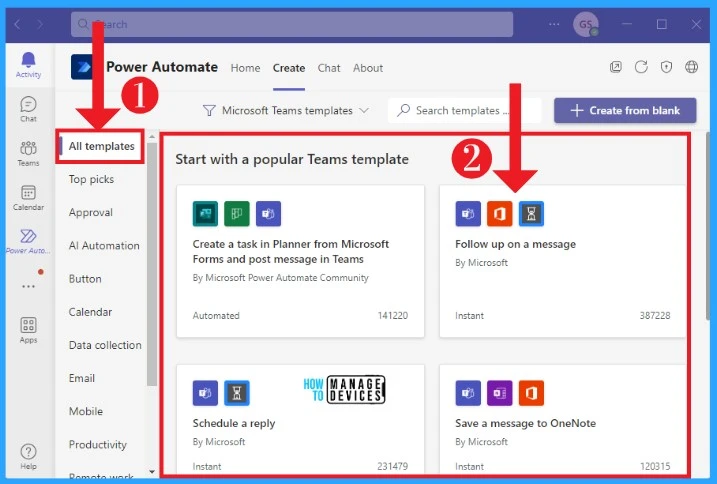Expand the Microsoft Teams templates filter dropdown
The height and width of the screenshot is (484, 717).
(286, 110)
